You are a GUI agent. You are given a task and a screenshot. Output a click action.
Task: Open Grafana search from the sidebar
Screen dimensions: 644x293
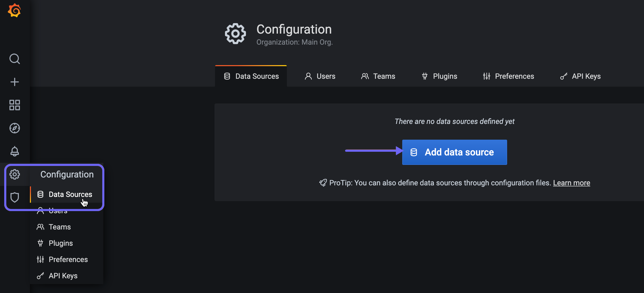[15, 59]
